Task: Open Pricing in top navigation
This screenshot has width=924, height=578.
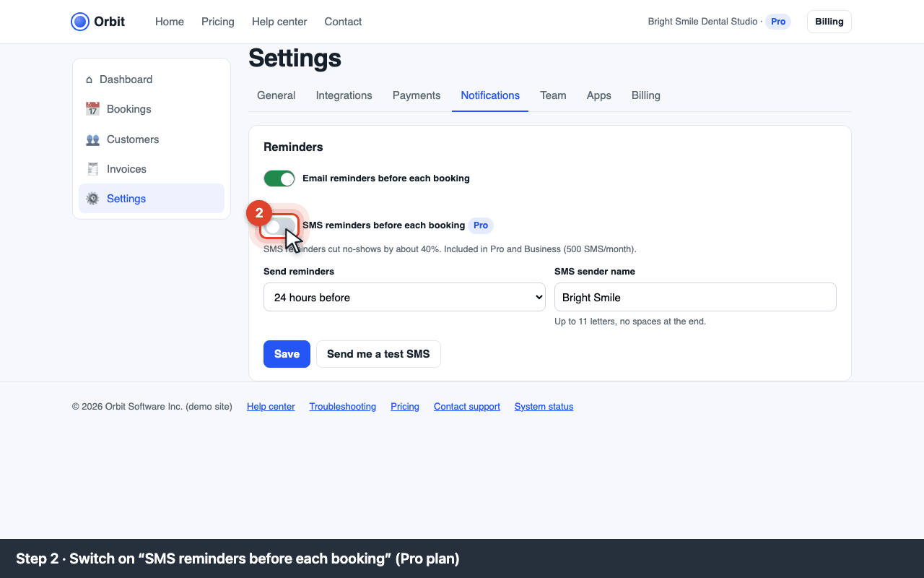Action: (218, 22)
